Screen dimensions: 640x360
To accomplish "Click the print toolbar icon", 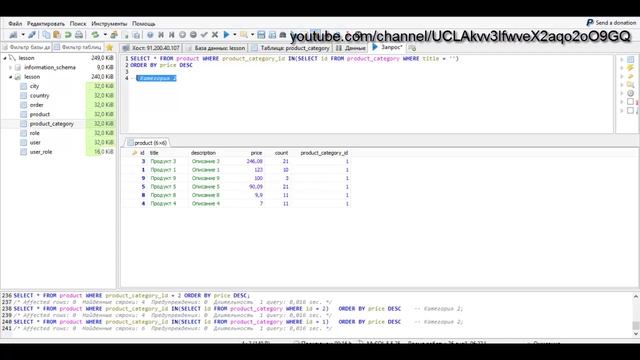I will pyautogui.click(x=79, y=35).
